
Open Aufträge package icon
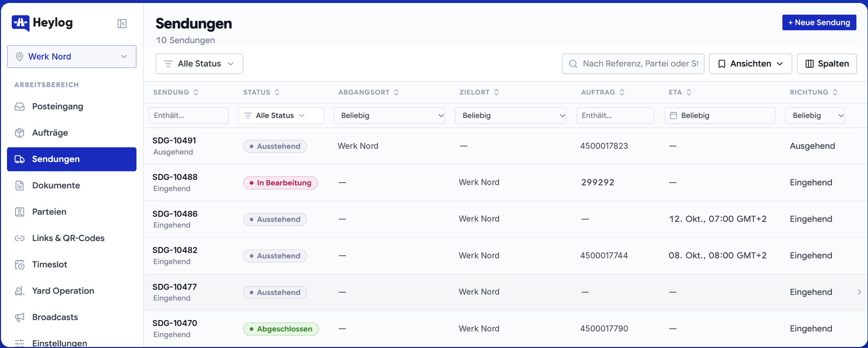[x=19, y=133]
